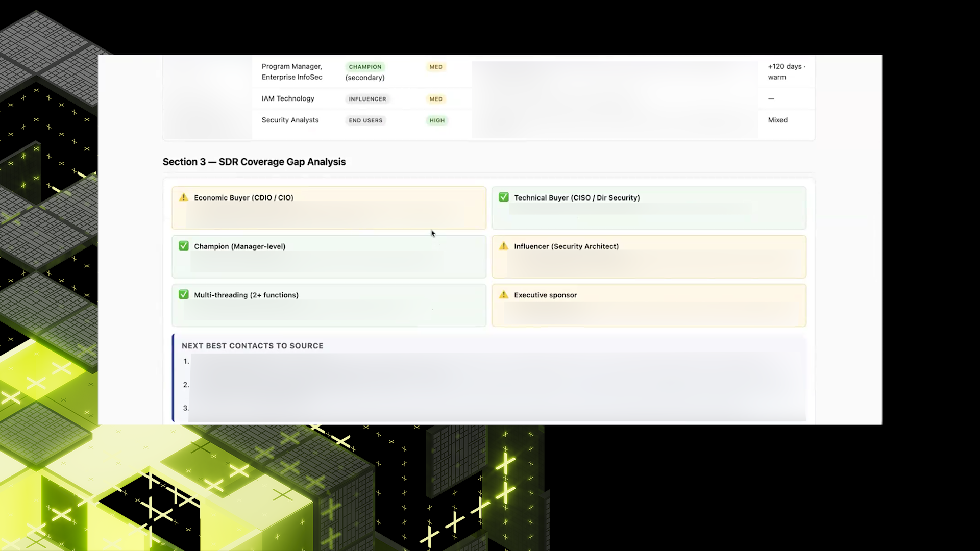Open the Economic Buyer (CDIO / CIO) card
Image resolution: width=980 pixels, height=551 pixels.
pos(329,208)
